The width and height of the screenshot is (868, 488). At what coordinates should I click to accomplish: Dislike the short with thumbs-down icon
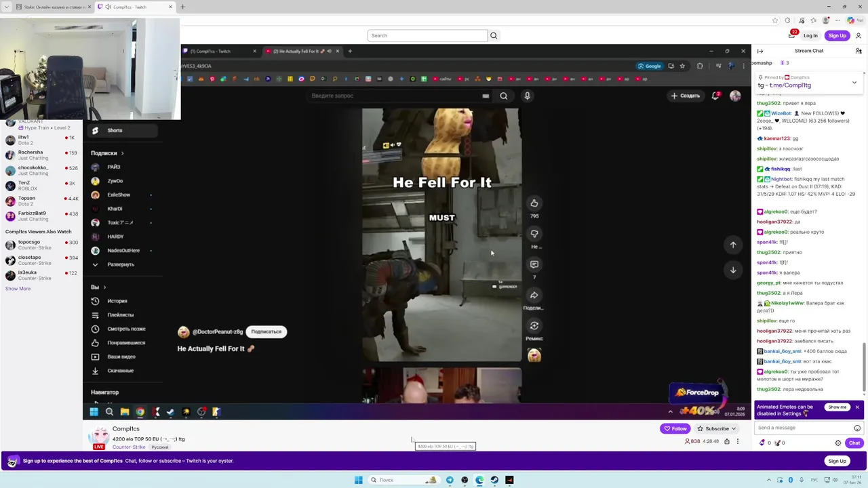(x=534, y=234)
